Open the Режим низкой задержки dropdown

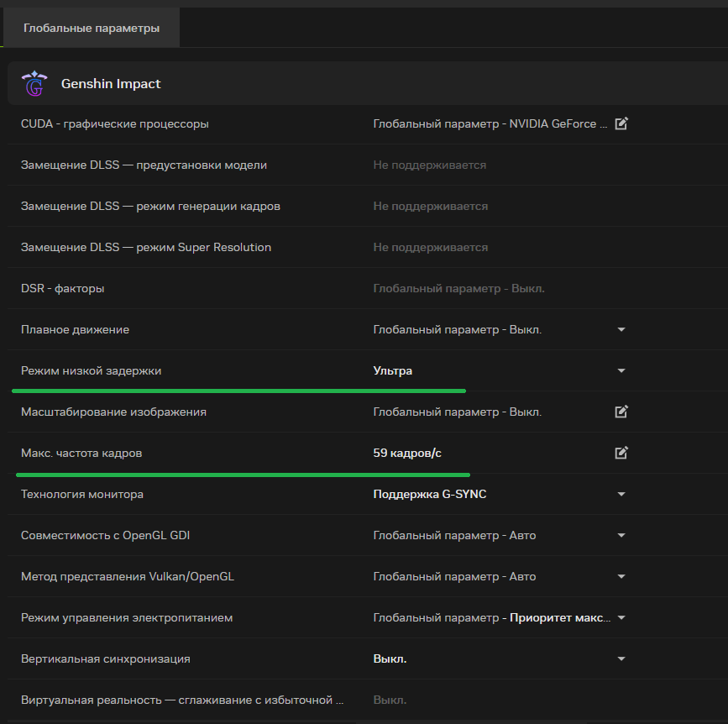pos(621,371)
